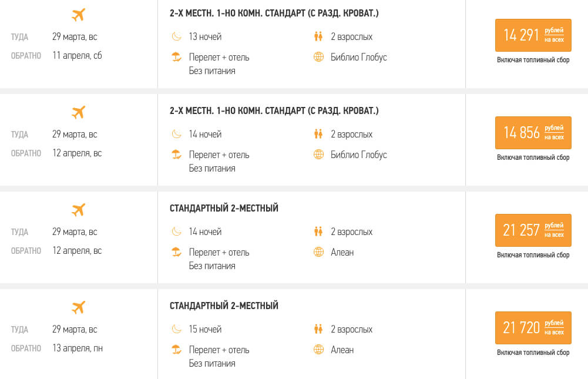Open СТАНДАРТНЫЙ 2-МЕСТНЫЙ title with 14 ночей
Image resolution: width=588 pixels, height=379 pixels.
coord(224,208)
